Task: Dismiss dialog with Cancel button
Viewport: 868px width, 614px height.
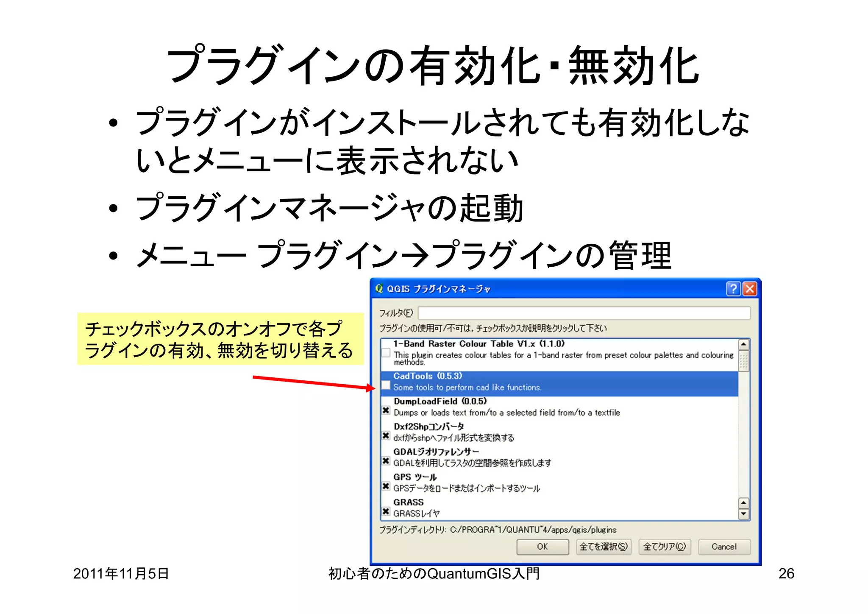Action: pyautogui.click(x=724, y=547)
